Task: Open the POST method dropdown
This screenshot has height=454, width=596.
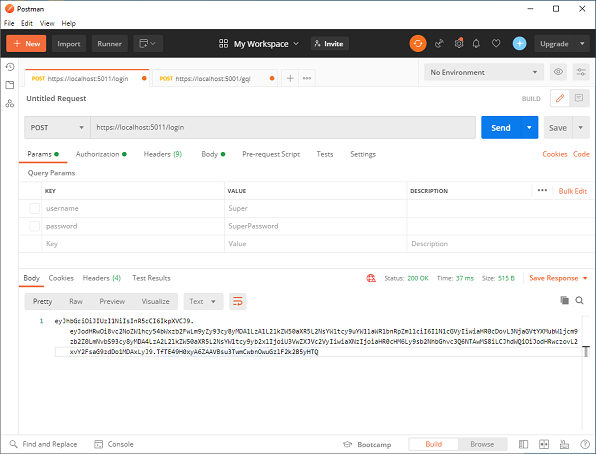Action: [x=57, y=127]
